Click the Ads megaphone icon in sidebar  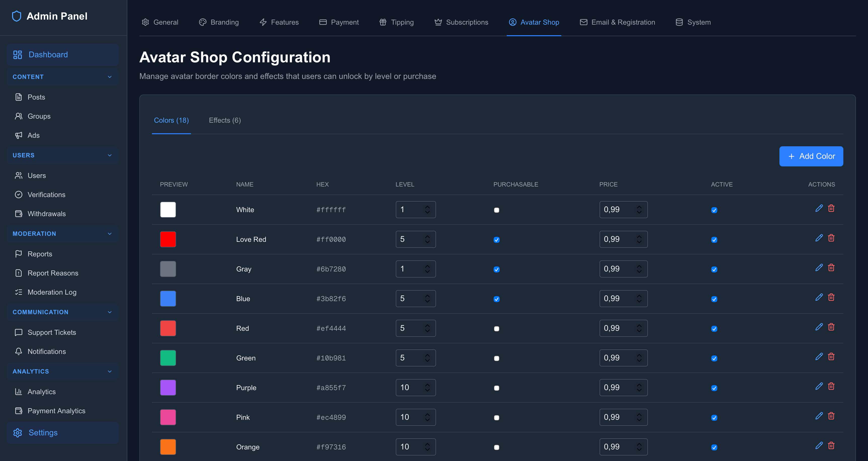coord(19,135)
